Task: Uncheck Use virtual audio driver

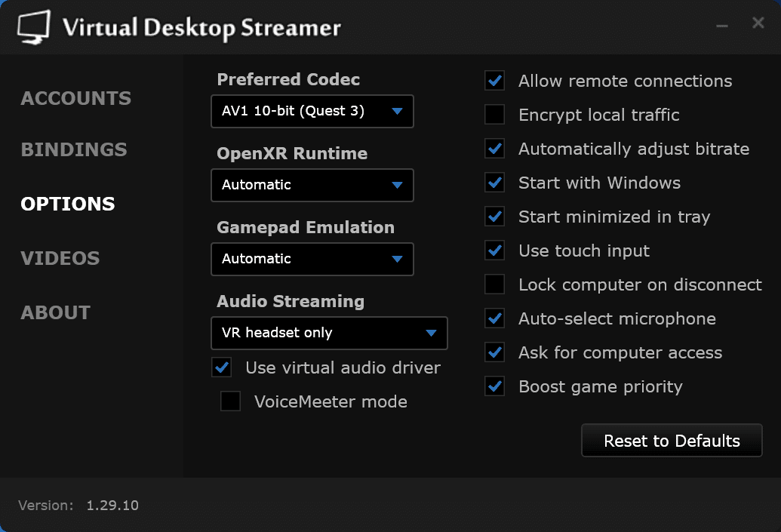Action: coord(222,367)
